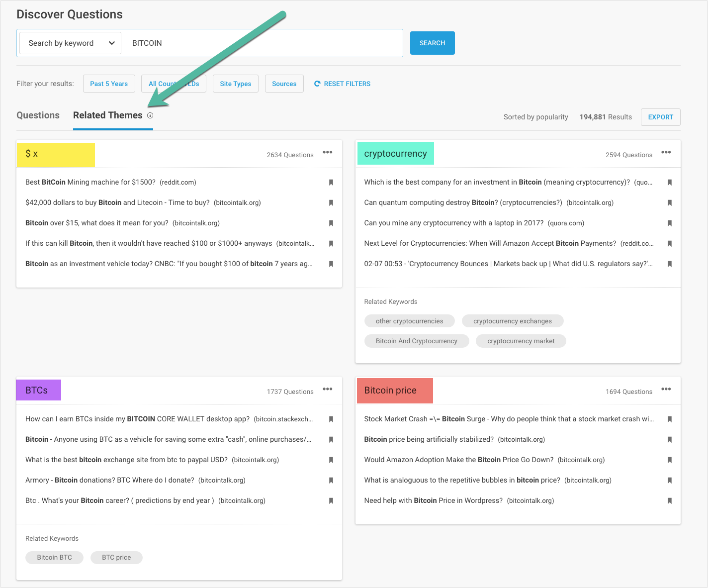
Task: Bookmark 'Bitcoin price being artificially stabilized?' question
Action: coord(670,440)
